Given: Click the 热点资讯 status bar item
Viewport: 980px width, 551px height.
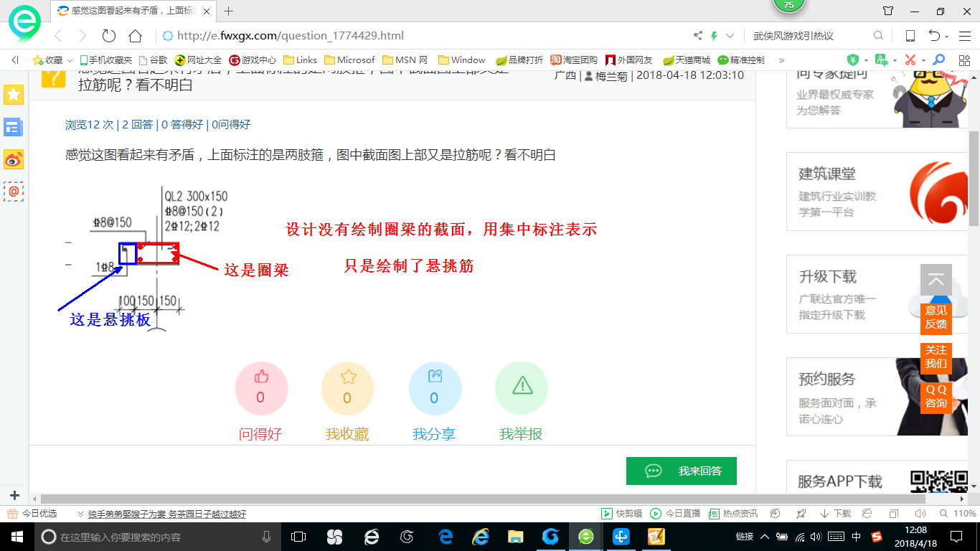Looking at the screenshot, I should tap(733, 514).
